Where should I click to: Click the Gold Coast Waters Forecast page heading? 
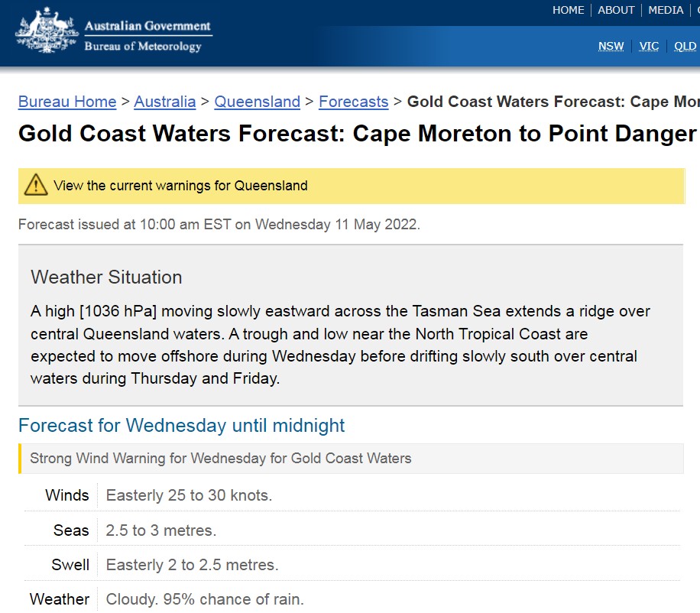coord(357,134)
